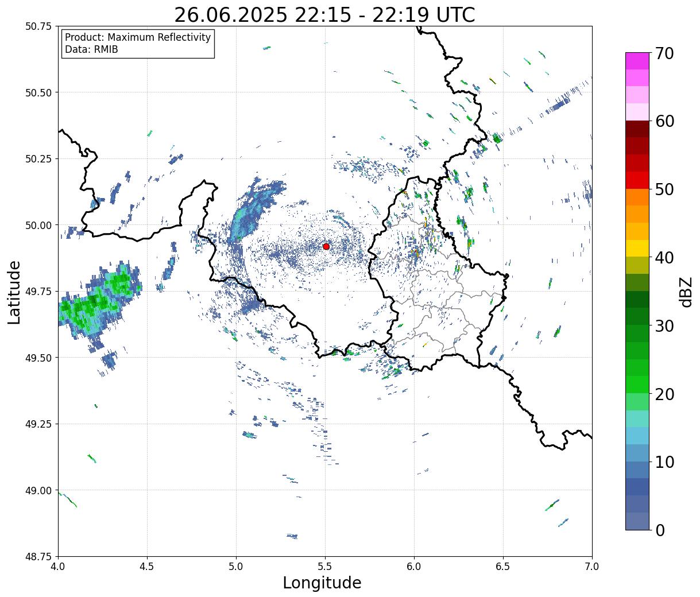Click latitude tick label 50.00
The width and height of the screenshot is (700, 597).
pos(38,225)
